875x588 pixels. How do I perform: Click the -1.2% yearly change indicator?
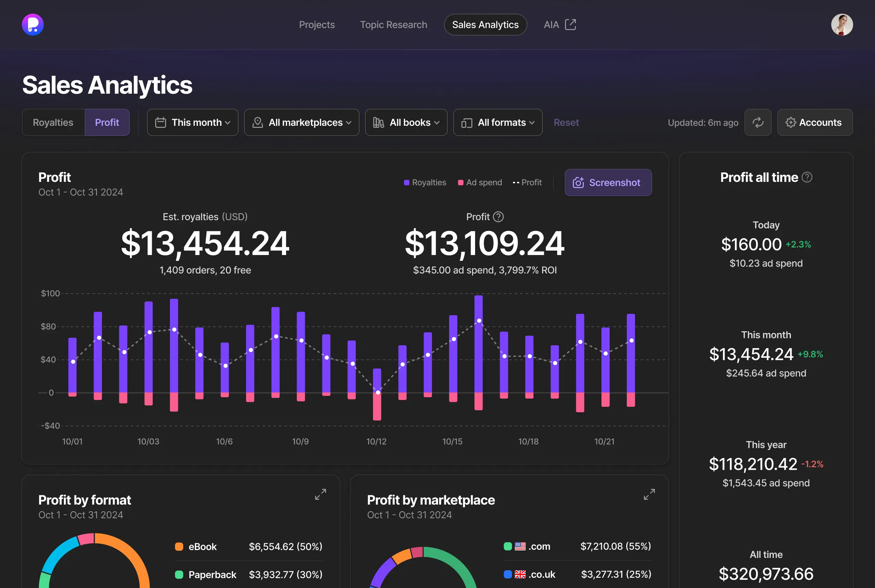(812, 464)
